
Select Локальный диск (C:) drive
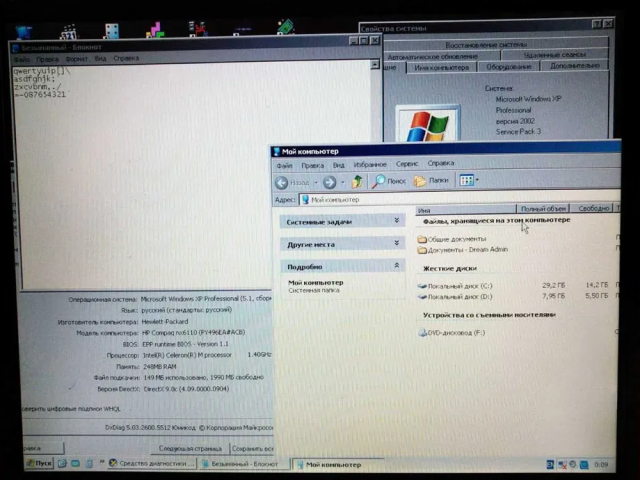455,286
